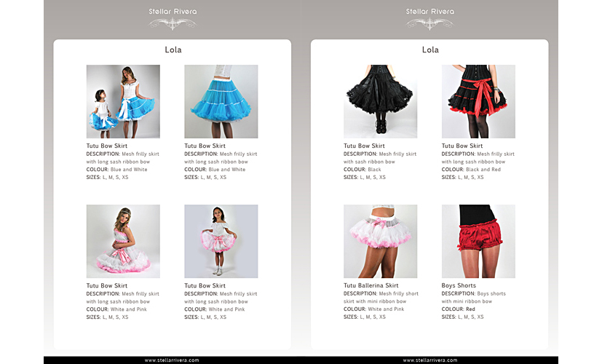View the Tutu Ballerina Skirt product image

coord(380,241)
